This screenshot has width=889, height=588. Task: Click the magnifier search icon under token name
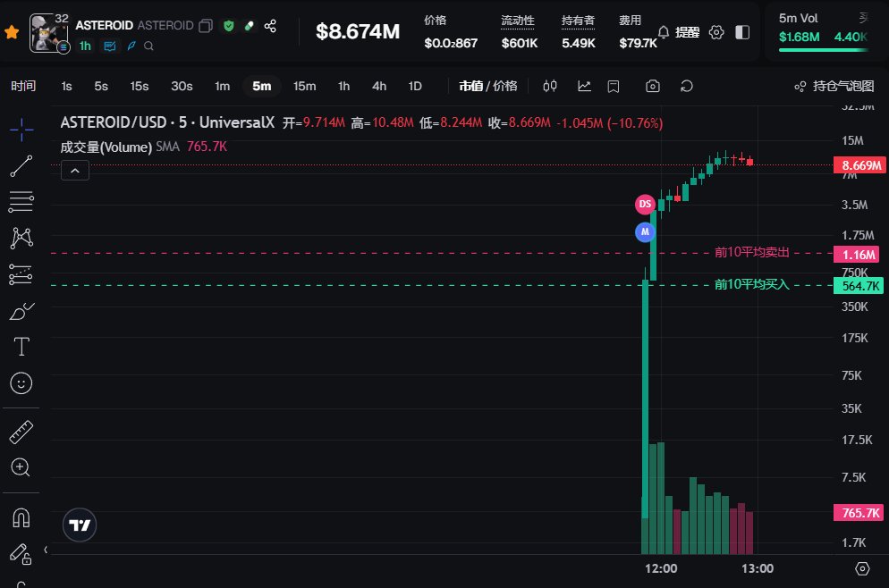tap(148, 46)
